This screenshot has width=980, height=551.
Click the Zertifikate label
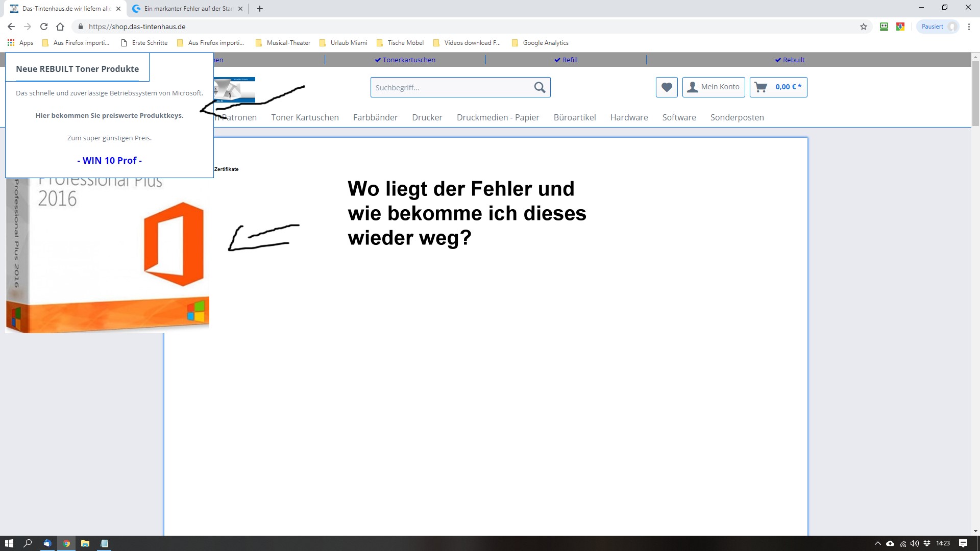coord(227,169)
